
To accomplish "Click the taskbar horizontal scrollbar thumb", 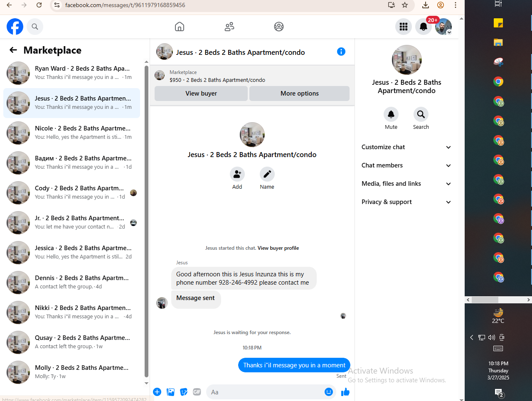I will [x=485, y=300].
